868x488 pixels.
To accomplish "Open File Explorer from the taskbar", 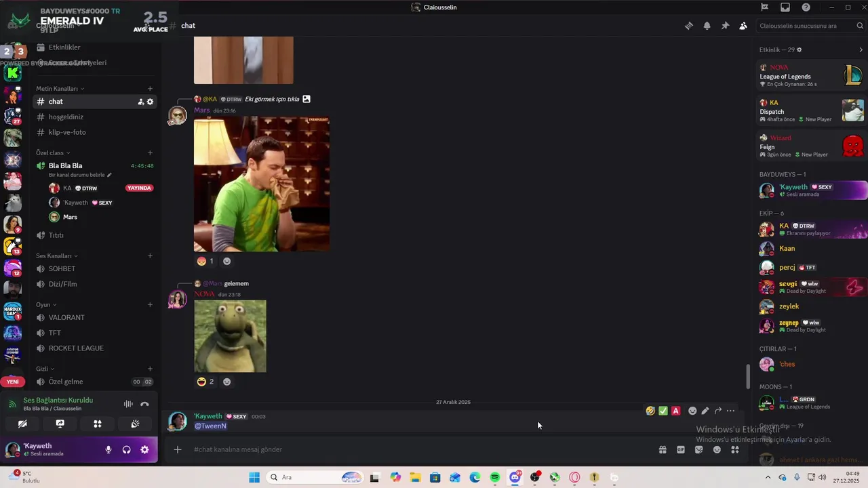I will click(x=415, y=477).
